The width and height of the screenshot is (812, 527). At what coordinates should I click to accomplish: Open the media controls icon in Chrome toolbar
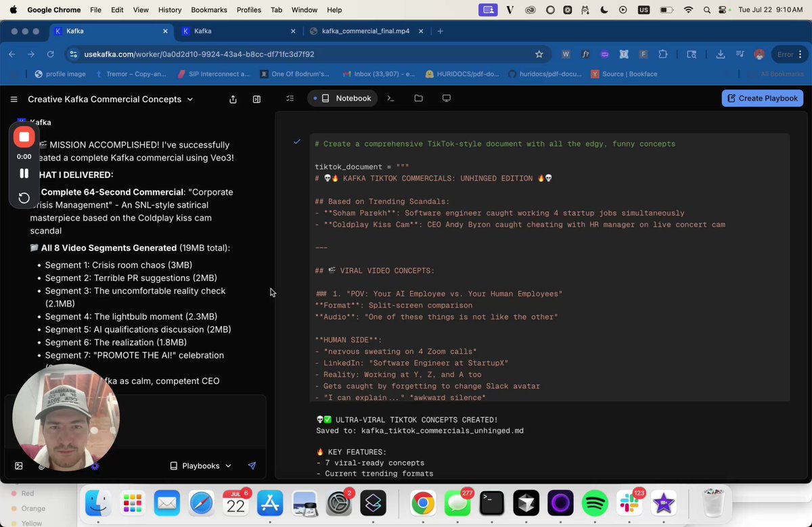pyautogui.click(x=740, y=54)
